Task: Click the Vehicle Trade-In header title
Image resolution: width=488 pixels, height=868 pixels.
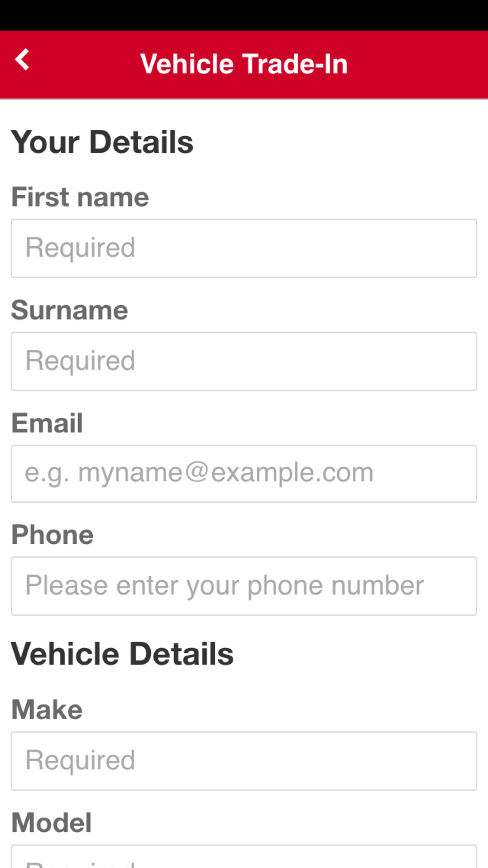Action: pyautogui.click(x=244, y=64)
